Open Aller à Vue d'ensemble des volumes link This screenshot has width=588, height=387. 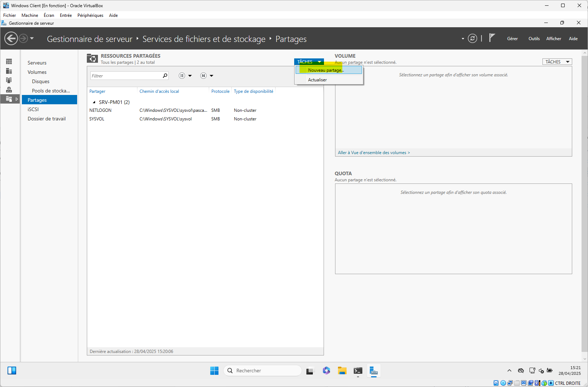[373, 153]
